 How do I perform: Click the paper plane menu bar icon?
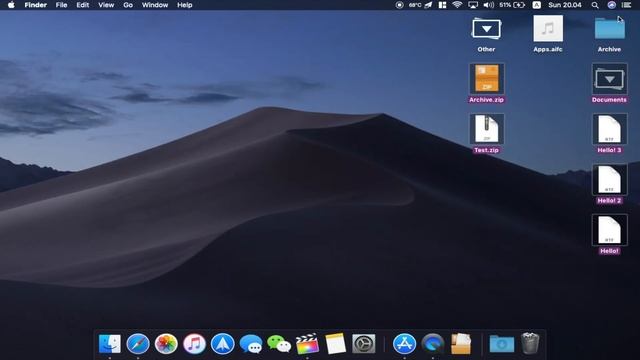428,5
